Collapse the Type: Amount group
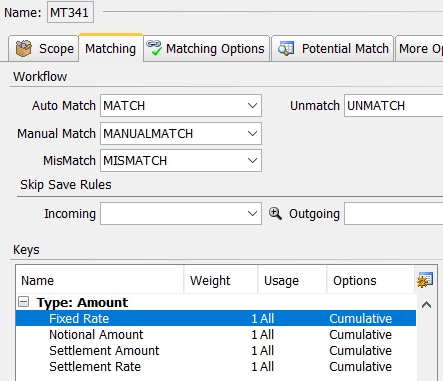The image size is (443, 381). (x=23, y=302)
